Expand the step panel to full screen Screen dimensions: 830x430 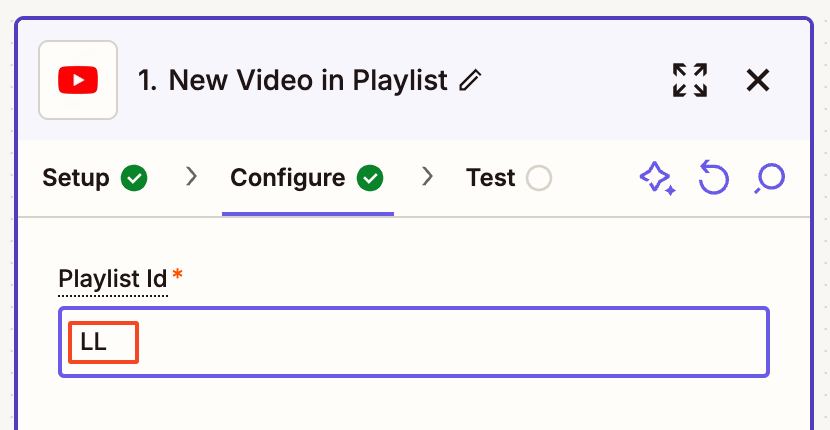click(x=690, y=80)
